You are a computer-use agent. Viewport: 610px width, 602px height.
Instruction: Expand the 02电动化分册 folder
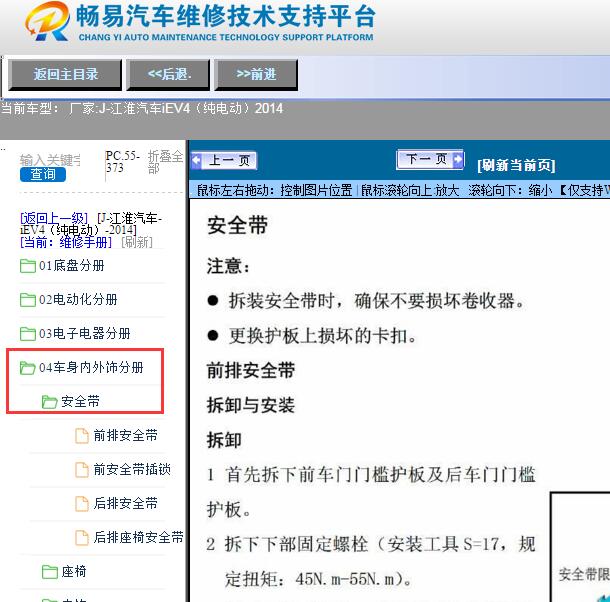tap(78, 300)
